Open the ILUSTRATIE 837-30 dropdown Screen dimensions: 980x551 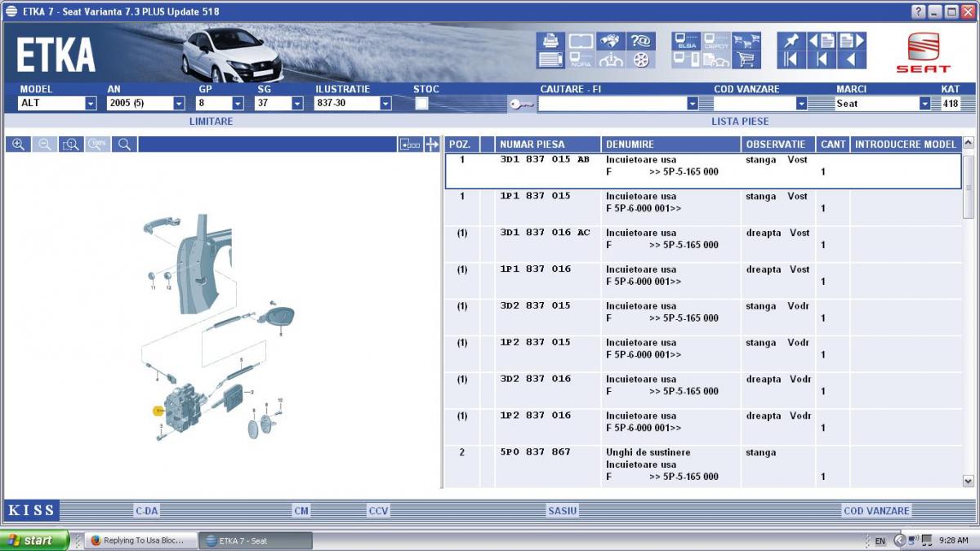pos(385,104)
